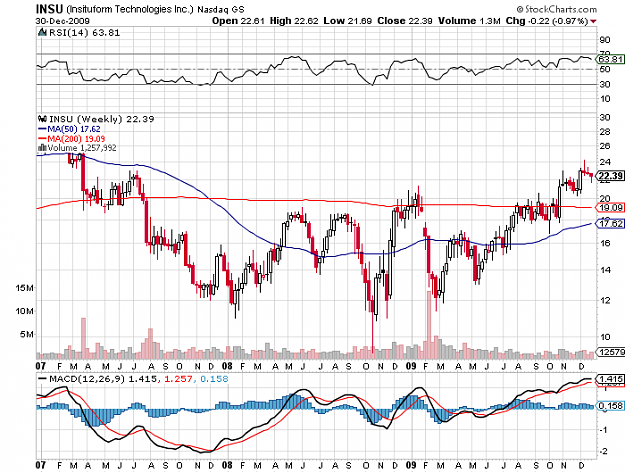Image resolution: width=625 pixels, height=473 pixels.
Task: Open the © StockCharts.com credit
Action: click(556, 9)
